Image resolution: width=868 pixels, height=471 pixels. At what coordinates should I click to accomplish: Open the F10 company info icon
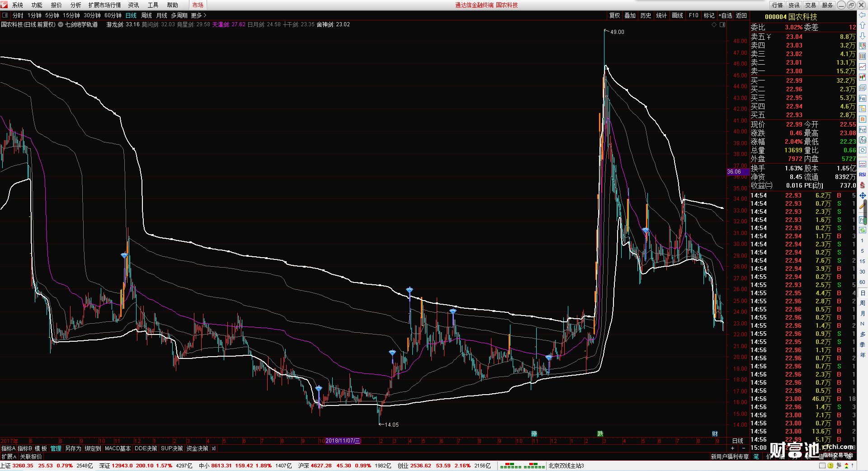pos(863,98)
